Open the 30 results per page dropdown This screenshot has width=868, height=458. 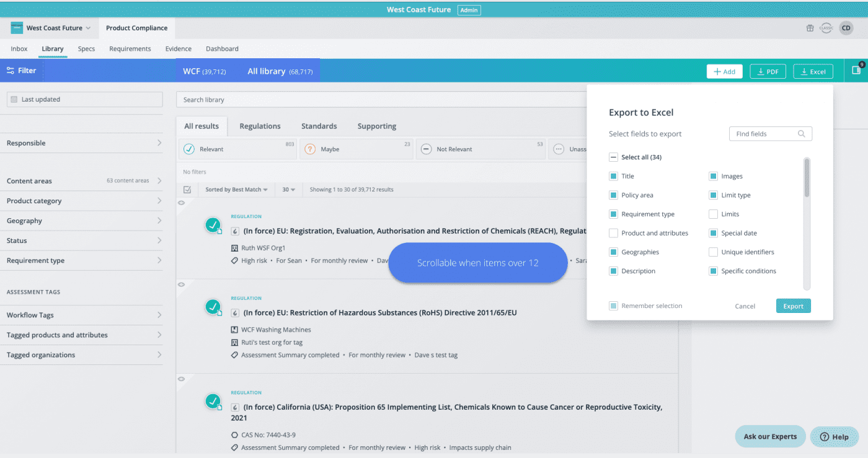pos(288,190)
